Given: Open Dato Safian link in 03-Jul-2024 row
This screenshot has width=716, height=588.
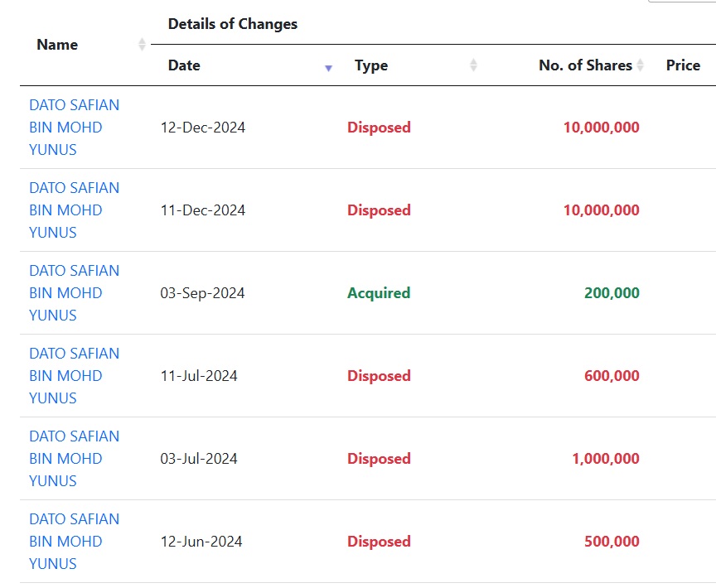Looking at the screenshot, I should 74,459.
